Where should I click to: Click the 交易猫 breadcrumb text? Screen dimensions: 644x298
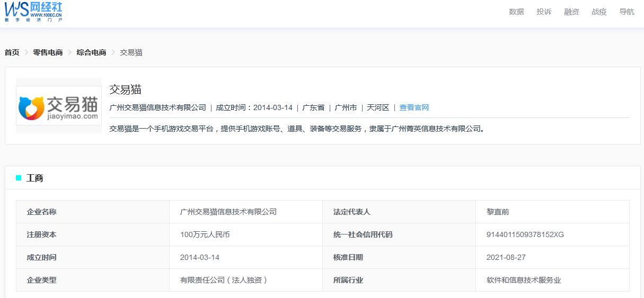coord(131,52)
